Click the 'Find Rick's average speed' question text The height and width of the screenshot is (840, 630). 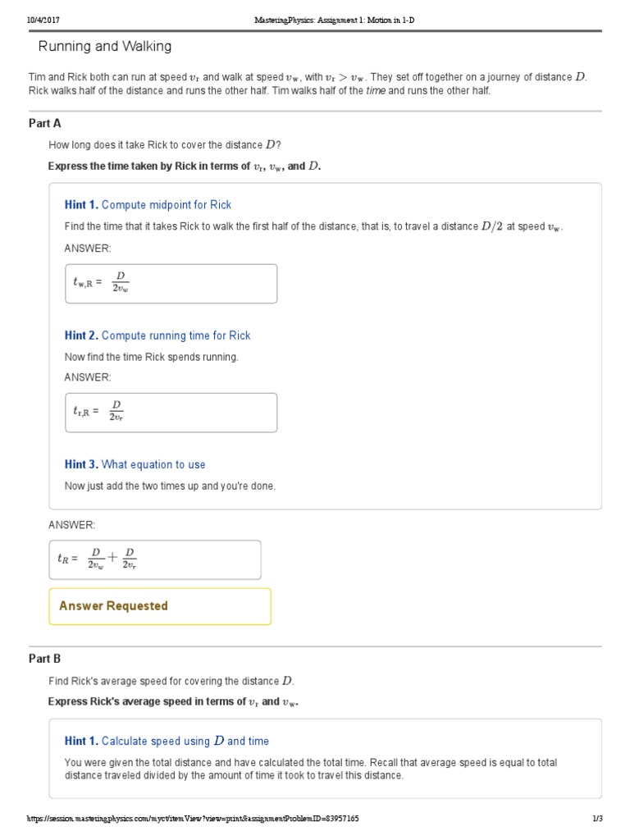(x=171, y=681)
